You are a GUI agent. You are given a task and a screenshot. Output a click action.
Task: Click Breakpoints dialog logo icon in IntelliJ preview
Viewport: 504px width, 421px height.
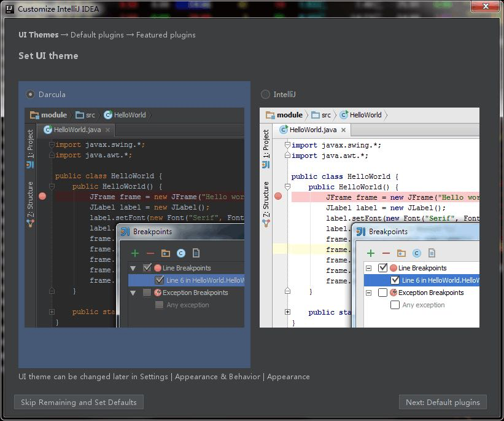click(361, 232)
